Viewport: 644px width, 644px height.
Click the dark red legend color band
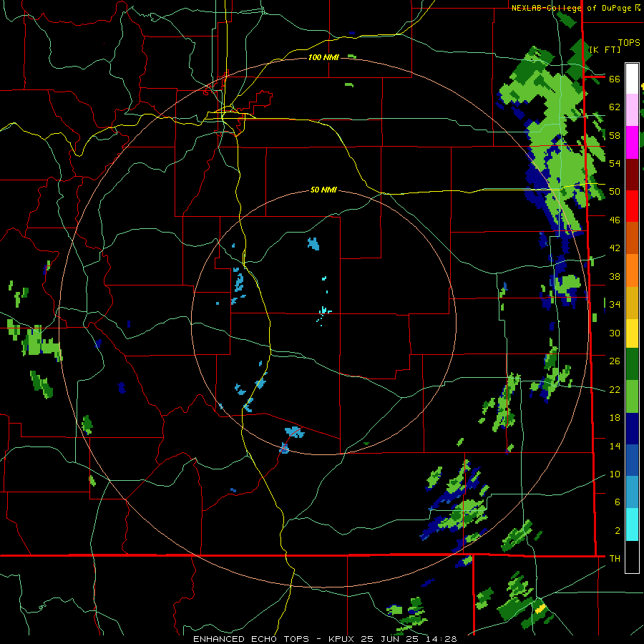point(632,174)
